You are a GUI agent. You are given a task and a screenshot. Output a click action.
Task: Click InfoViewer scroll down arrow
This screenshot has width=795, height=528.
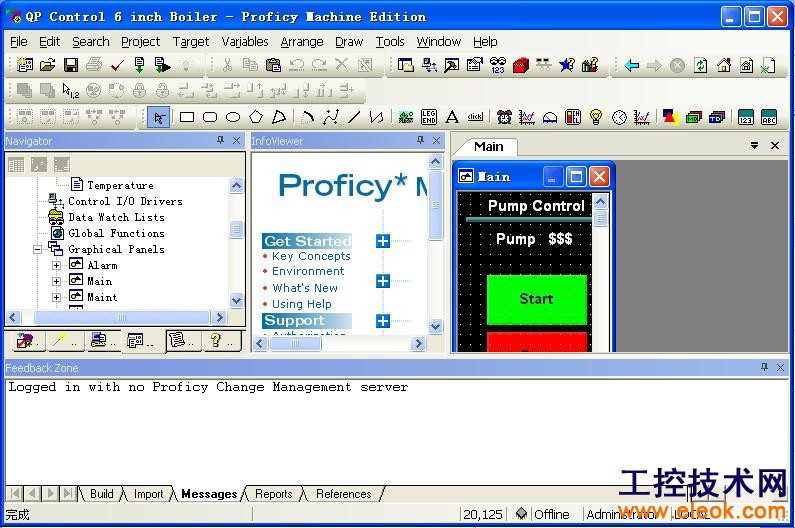pos(435,326)
